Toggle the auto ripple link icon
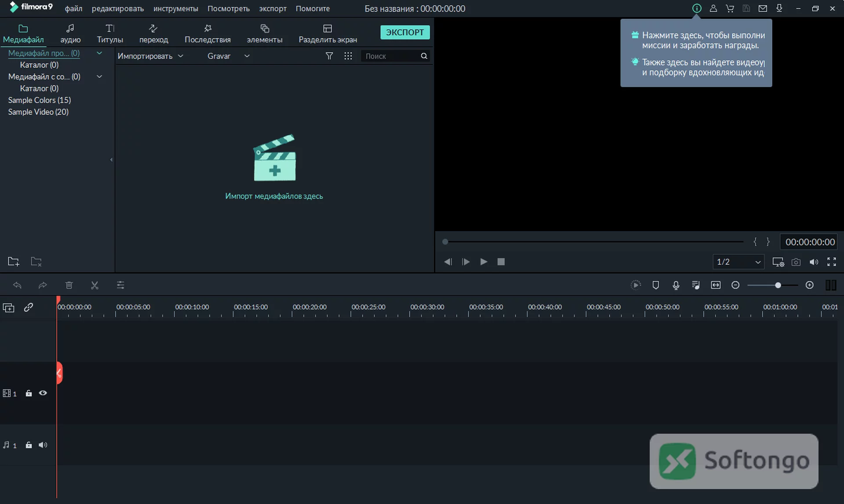Viewport: 844px width, 504px height. pyautogui.click(x=29, y=308)
